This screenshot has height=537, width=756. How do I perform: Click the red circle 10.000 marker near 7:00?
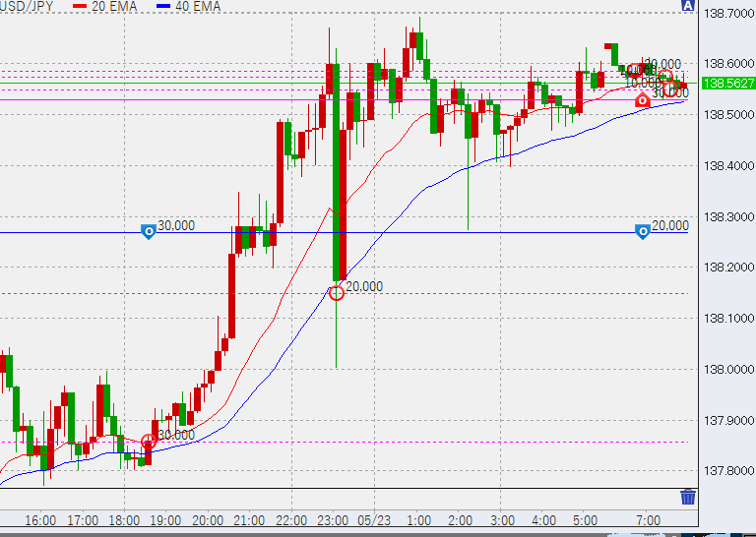[x=636, y=70]
